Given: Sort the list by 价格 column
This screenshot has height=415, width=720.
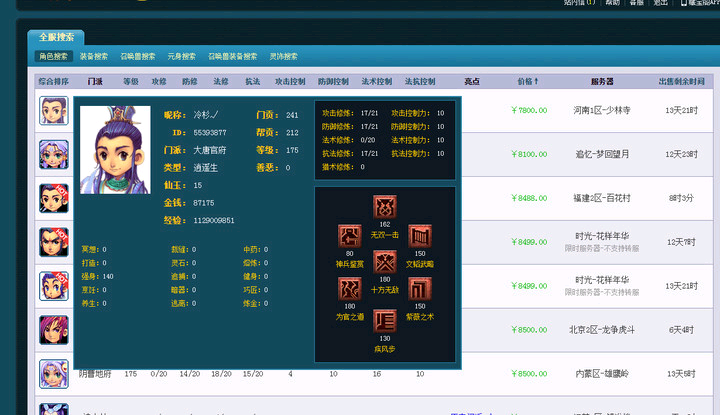Looking at the screenshot, I should [x=528, y=81].
